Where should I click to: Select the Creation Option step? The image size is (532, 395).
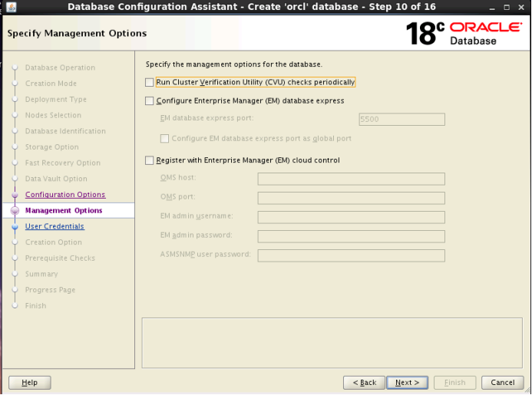click(x=53, y=242)
